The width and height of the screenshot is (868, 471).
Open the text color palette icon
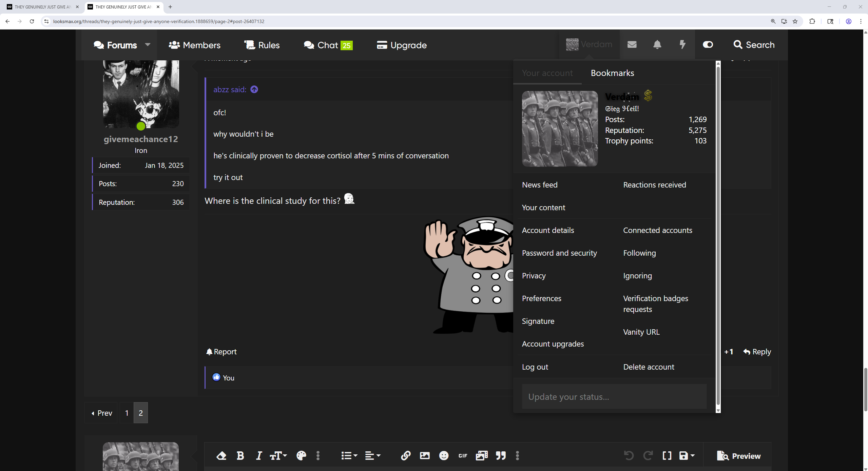click(x=301, y=455)
